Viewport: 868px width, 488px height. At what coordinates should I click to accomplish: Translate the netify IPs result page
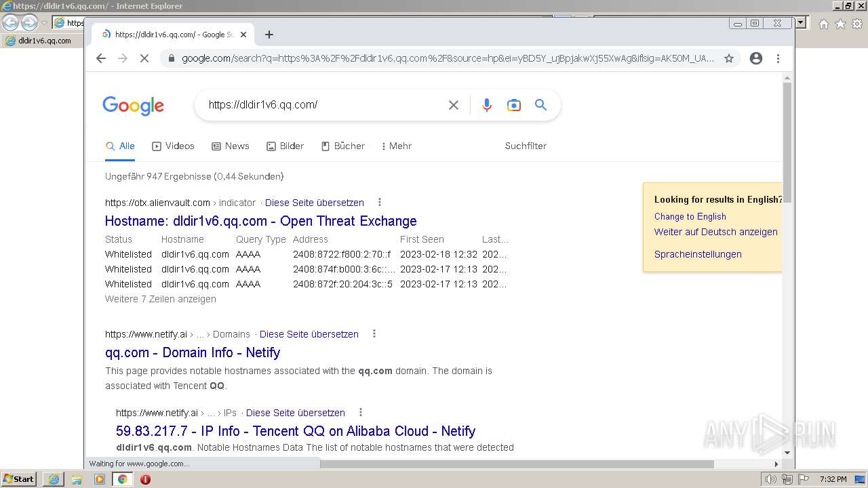click(296, 413)
